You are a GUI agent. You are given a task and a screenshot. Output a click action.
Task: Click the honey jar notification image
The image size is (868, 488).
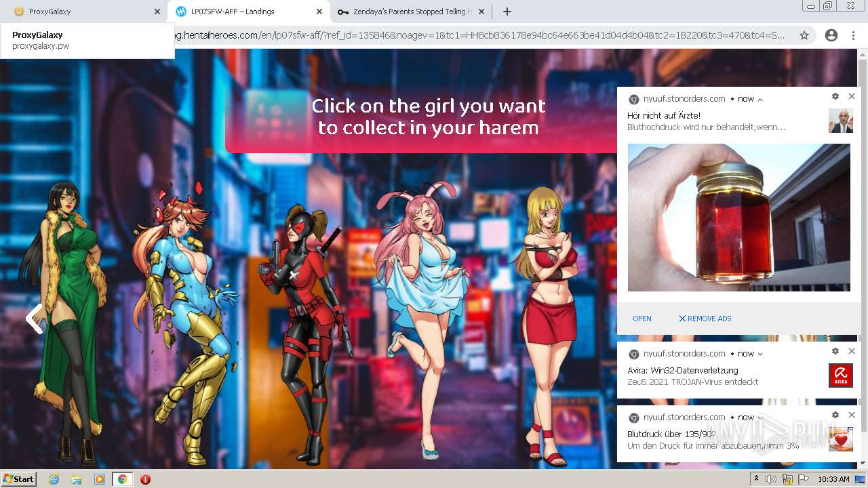pos(738,218)
